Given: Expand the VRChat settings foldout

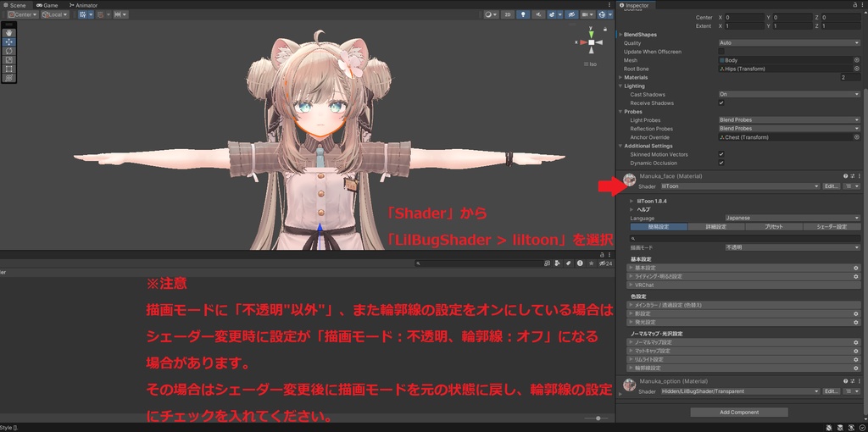Looking at the screenshot, I should [x=744, y=285].
